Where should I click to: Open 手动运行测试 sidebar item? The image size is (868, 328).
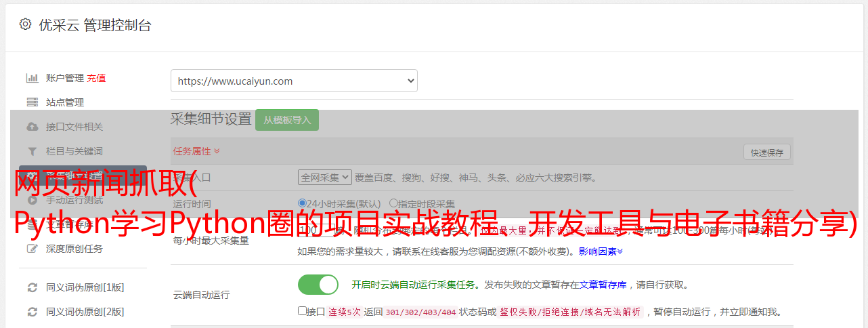pos(74,200)
